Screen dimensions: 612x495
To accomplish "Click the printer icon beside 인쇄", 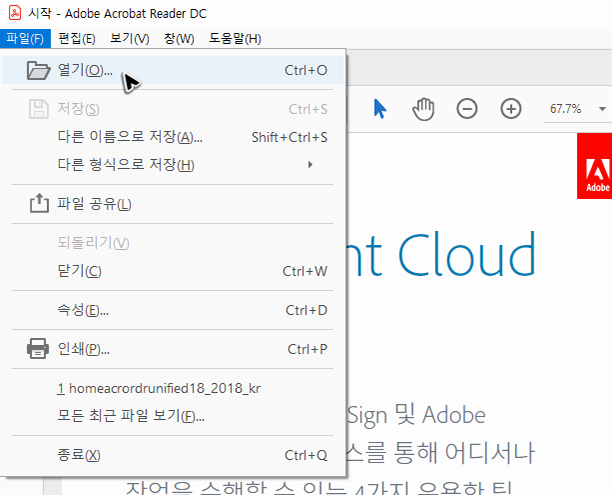I will click(38, 348).
